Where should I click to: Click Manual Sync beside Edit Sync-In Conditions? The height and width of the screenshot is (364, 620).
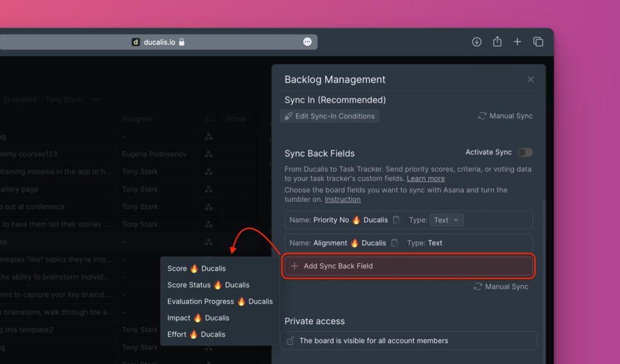point(506,115)
